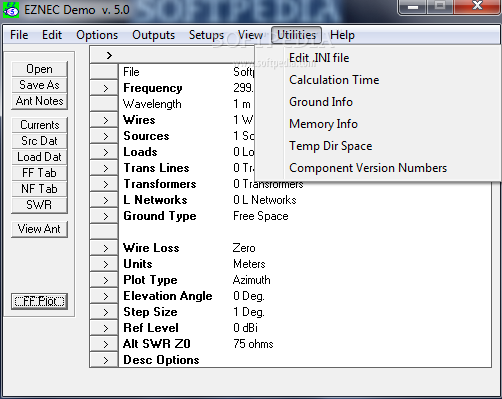This screenshot has height=399, width=502.
Task: Click the Azimuth plot type value
Action: 251,280
